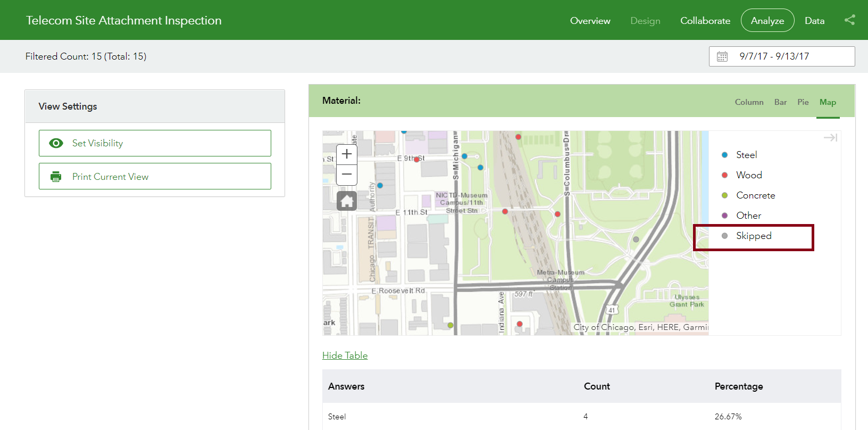This screenshot has width=868, height=430.
Task: Select the Map view option
Action: coord(828,102)
